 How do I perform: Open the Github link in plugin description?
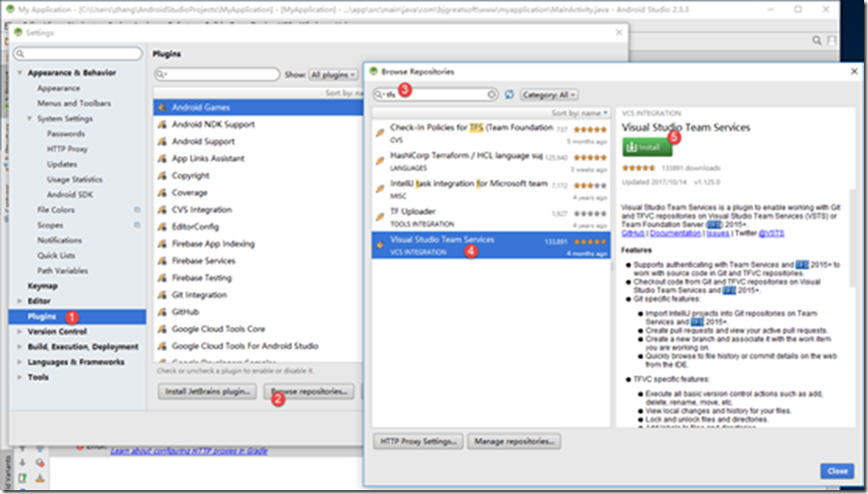point(634,233)
